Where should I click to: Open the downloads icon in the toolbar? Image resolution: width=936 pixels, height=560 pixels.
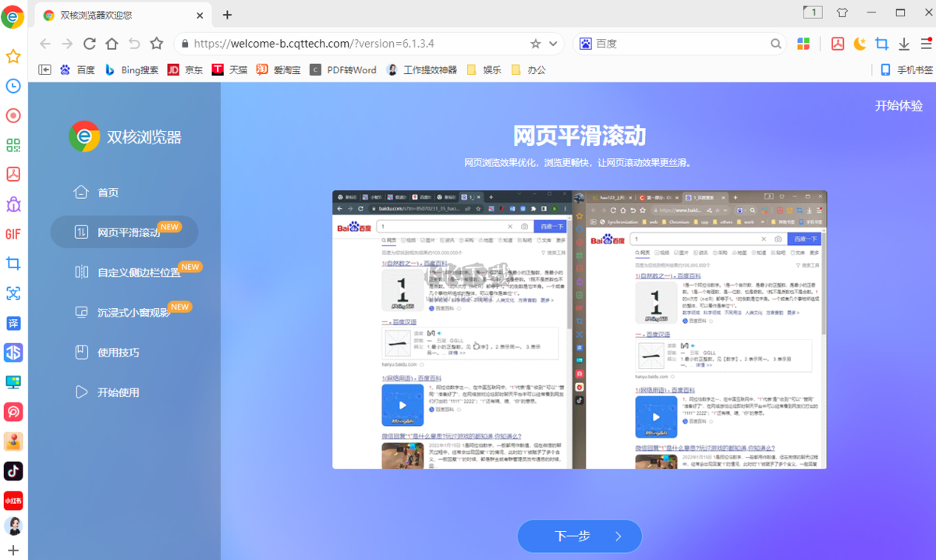(903, 44)
